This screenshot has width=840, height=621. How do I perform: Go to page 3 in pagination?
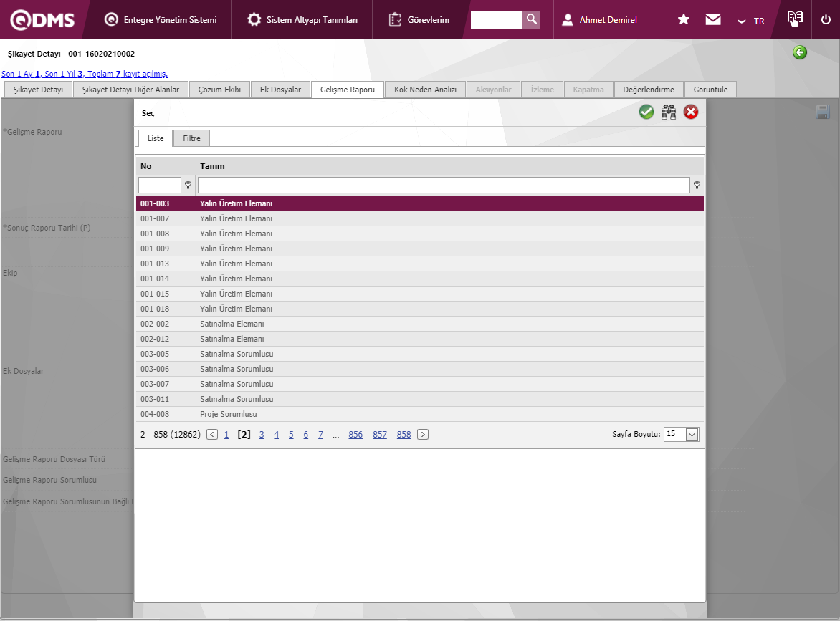pyautogui.click(x=262, y=435)
